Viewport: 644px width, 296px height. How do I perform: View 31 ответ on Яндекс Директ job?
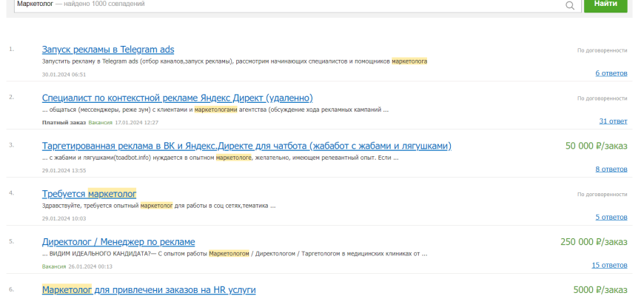tap(613, 121)
